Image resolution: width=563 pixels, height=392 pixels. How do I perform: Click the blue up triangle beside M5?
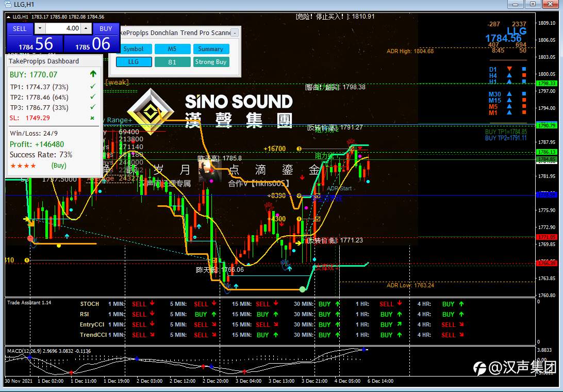pos(509,106)
